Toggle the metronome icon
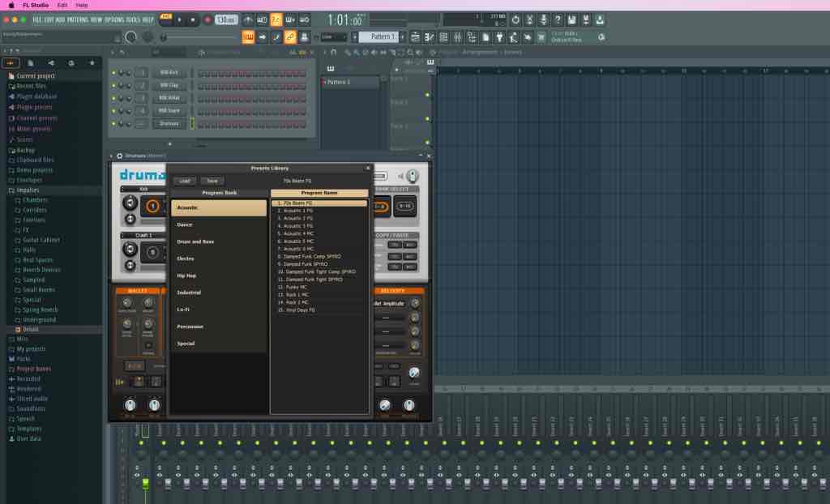This screenshot has width=830, height=504. [248, 19]
